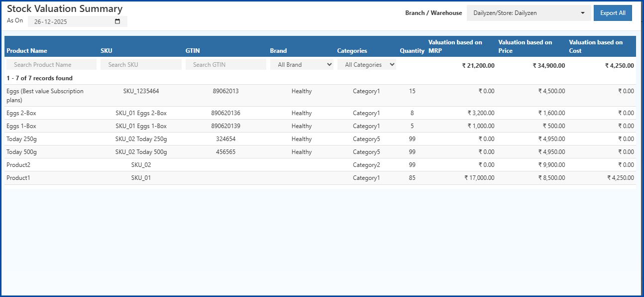Screen dimensions: 644x297
Task: Open the All Categories filter dropdown
Action: click(x=367, y=64)
